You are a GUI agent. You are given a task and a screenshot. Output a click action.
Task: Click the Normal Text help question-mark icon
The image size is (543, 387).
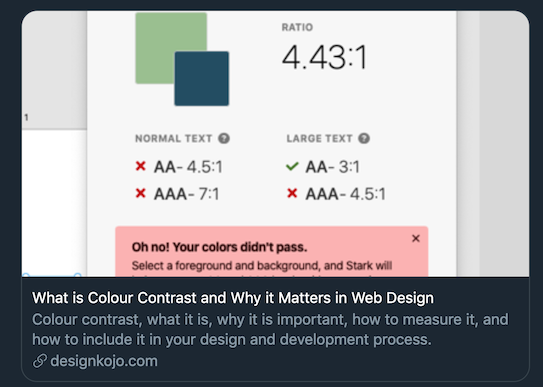click(224, 138)
